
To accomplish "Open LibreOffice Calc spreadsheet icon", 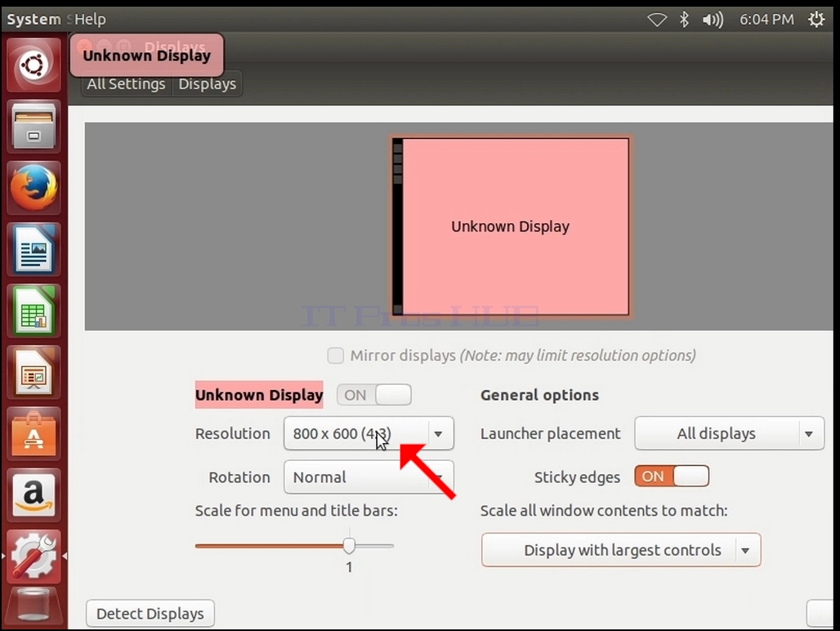I will coord(34,311).
